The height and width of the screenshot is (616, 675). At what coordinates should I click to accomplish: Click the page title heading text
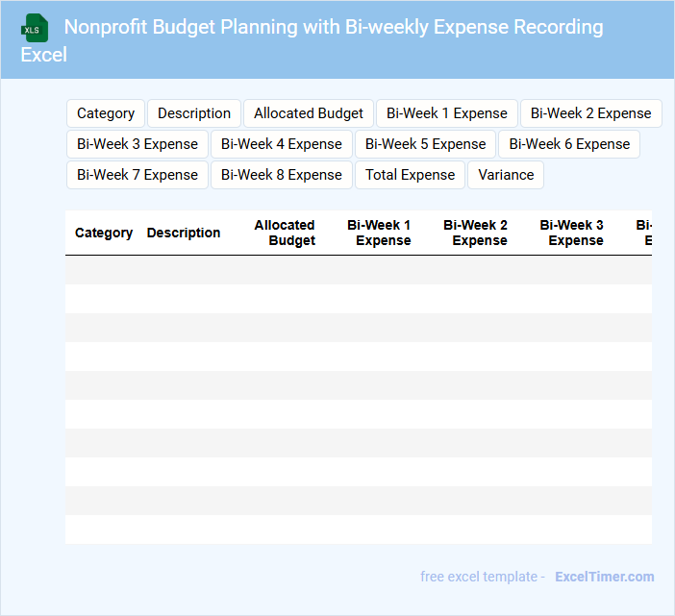(333, 27)
